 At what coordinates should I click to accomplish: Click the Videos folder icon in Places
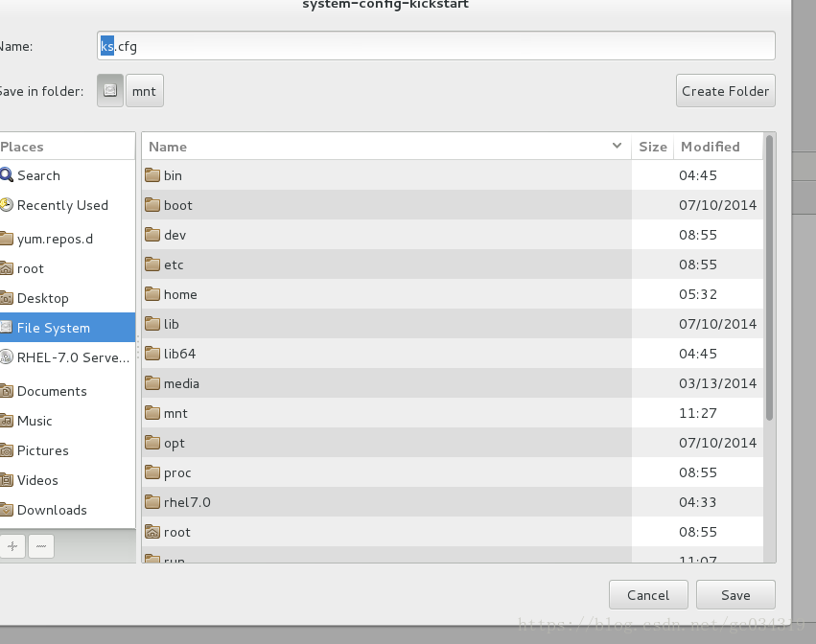tap(7, 479)
